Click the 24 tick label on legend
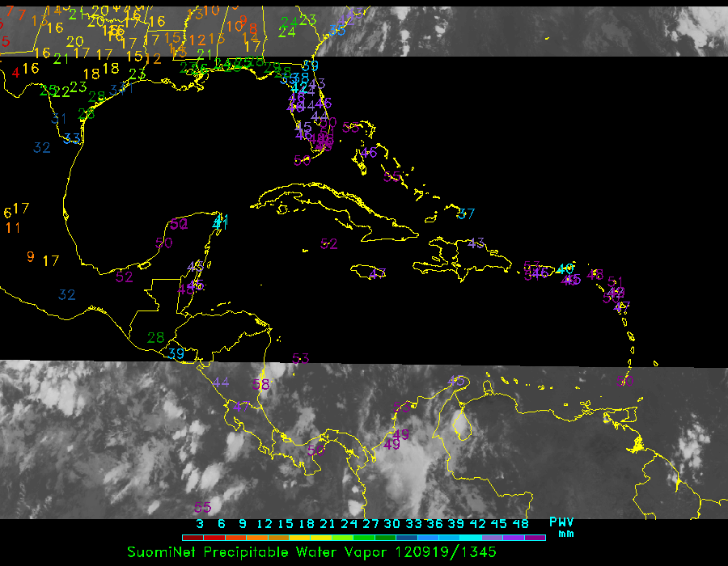 tap(349, 524)
